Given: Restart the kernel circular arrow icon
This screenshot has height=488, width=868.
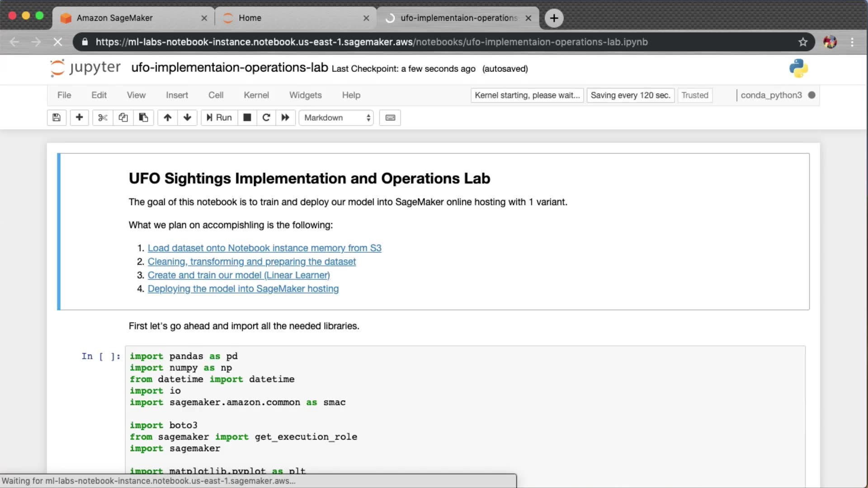Looking at the screenshot, I should [x=266, y=117].
